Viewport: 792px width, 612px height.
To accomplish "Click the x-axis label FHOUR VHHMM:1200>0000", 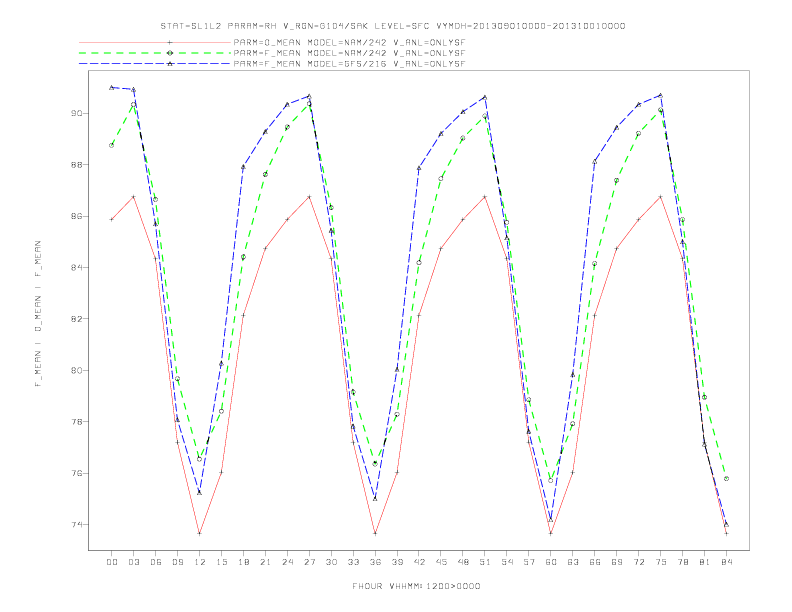I will coord(416,586).
